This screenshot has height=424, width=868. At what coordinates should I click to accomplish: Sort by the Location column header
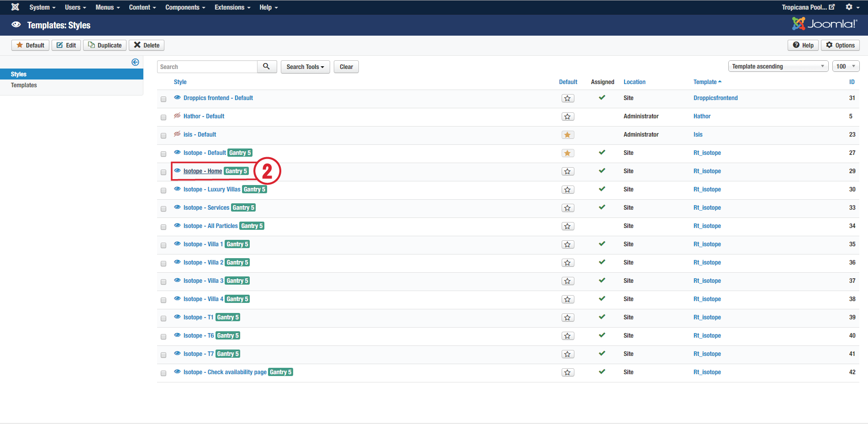pyautogui.click(x=635, y=82)
